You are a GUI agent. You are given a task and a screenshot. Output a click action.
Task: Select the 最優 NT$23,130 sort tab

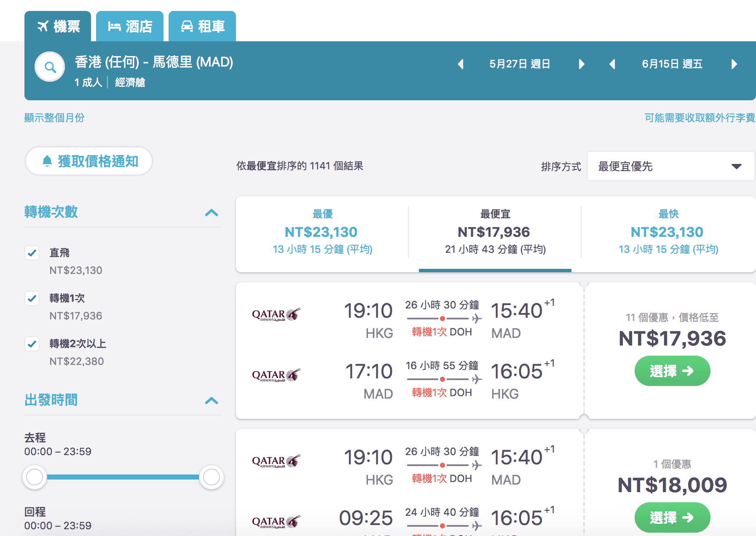pyautogui.click(x=322, y=232)
